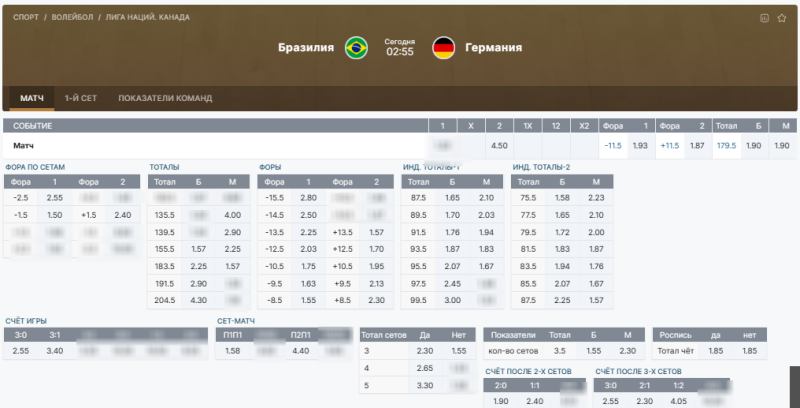Go to Спорт in breadcrumb

tap(27, 18)
